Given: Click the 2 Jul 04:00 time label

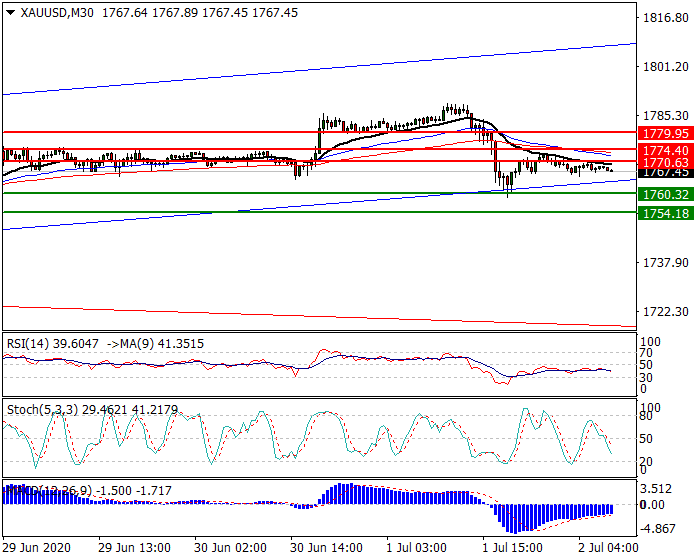Looking at the screenshot, I should (608, 547).
